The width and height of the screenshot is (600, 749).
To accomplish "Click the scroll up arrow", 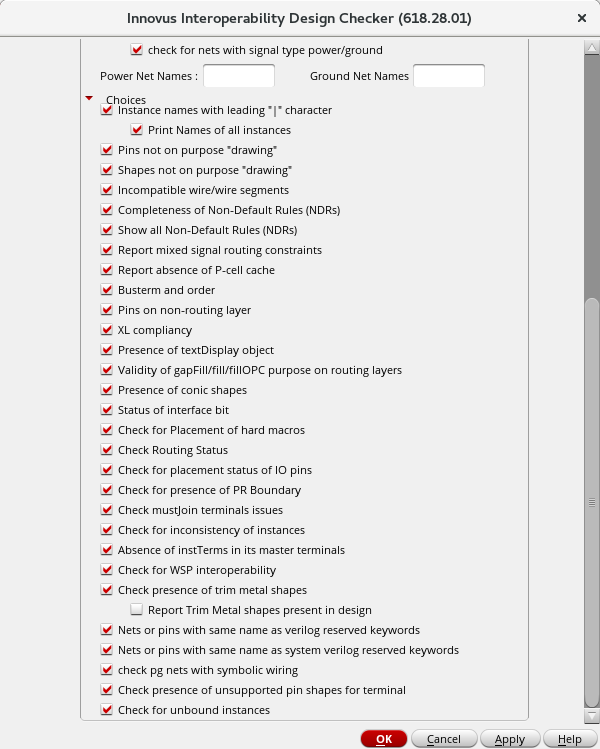I will point(592,45).
